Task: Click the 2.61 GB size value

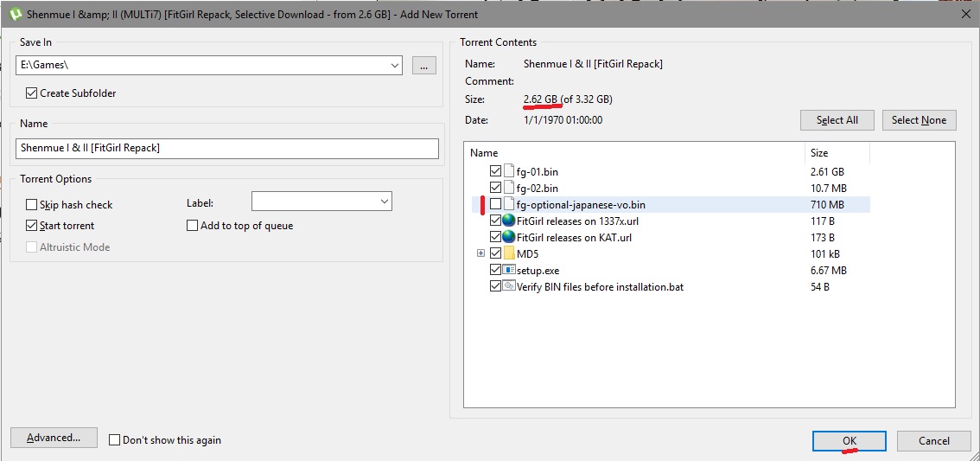Action: (x=827, y=170)
